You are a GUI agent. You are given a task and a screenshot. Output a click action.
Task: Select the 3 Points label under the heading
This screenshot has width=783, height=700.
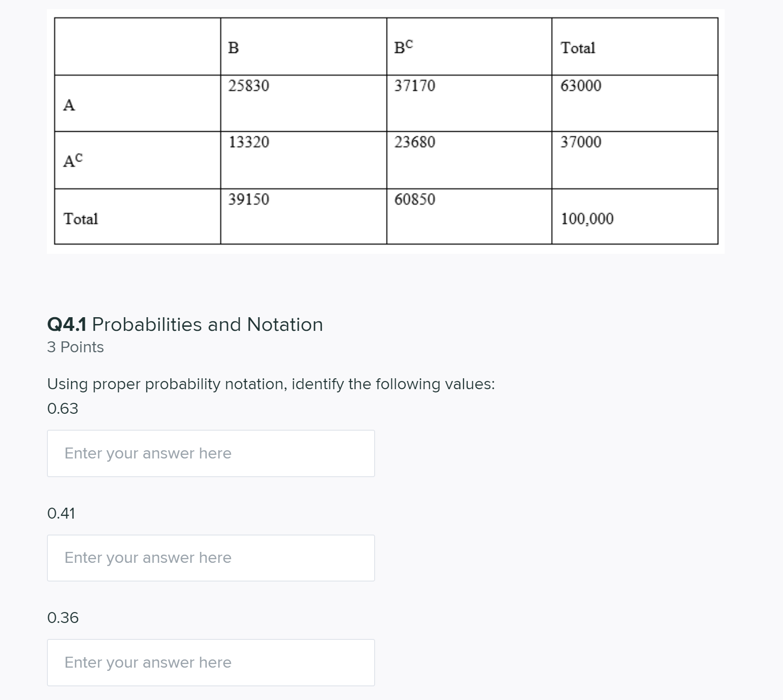[75, 346]
